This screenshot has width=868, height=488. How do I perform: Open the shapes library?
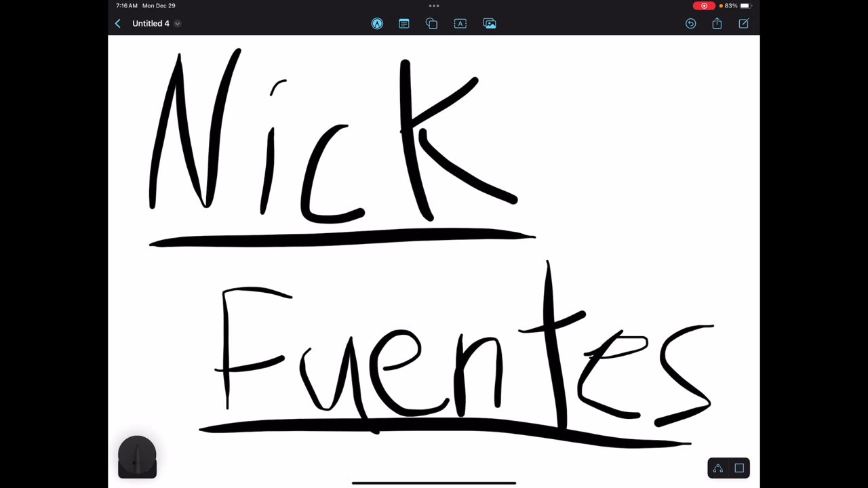pos(431,24)
